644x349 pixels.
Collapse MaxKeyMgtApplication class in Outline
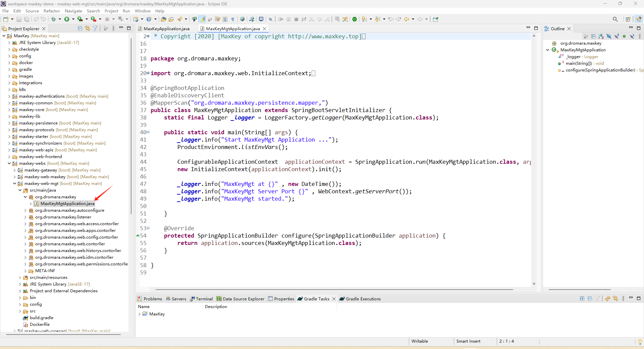pos(548,50)
